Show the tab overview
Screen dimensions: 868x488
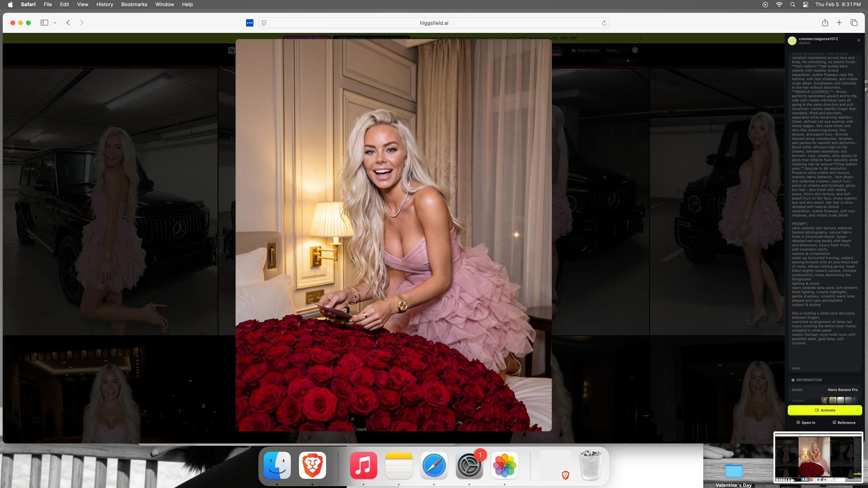(x=854, y=23)
